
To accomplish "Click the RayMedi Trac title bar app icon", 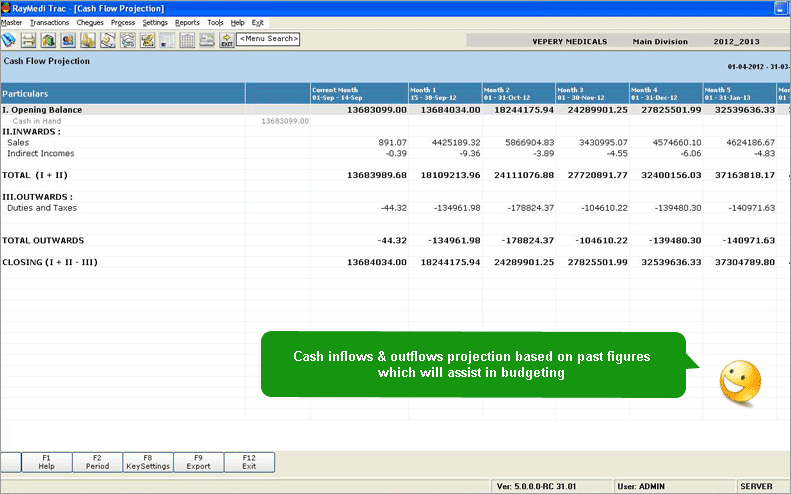I will pyautogui.click(x=6, y=8).
